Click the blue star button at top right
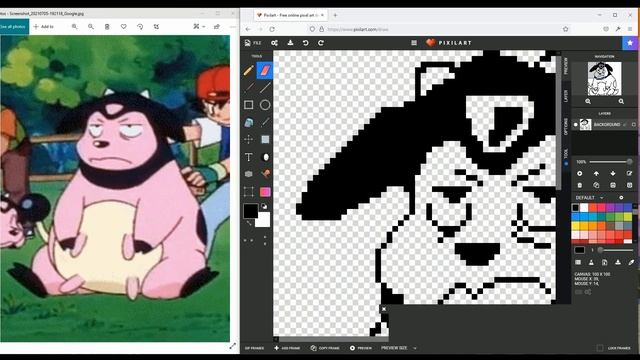 [x=631, y=43]
